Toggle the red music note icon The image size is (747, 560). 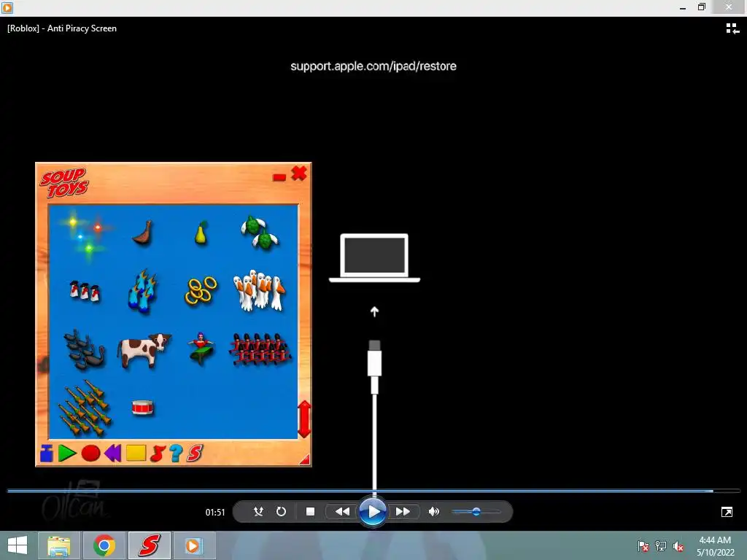point(158,454)
